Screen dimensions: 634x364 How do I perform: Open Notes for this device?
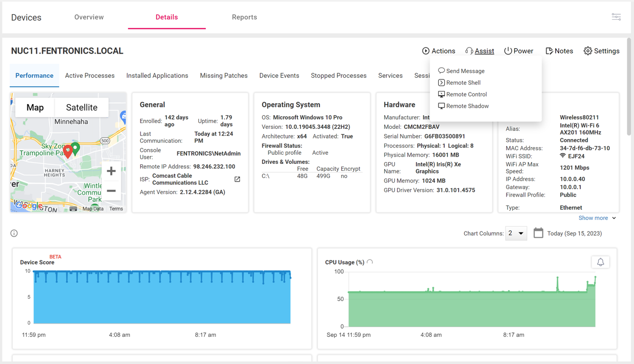[x=559, y=51]
